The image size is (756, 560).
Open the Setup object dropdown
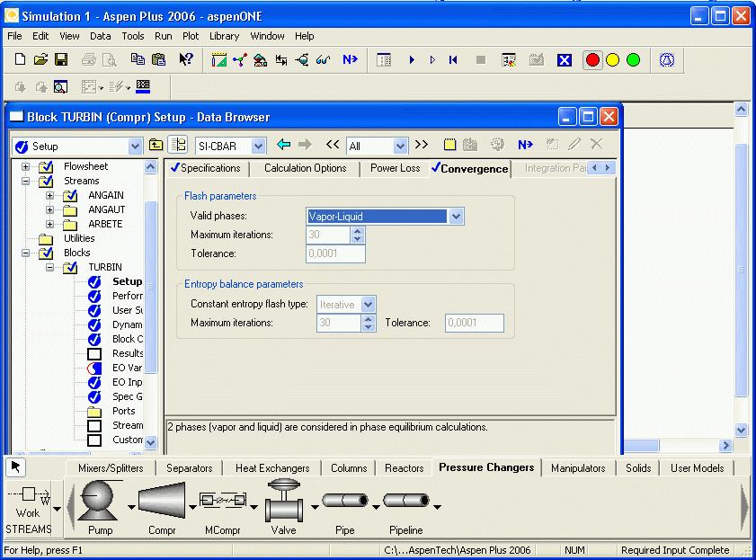tap(135, 146)
